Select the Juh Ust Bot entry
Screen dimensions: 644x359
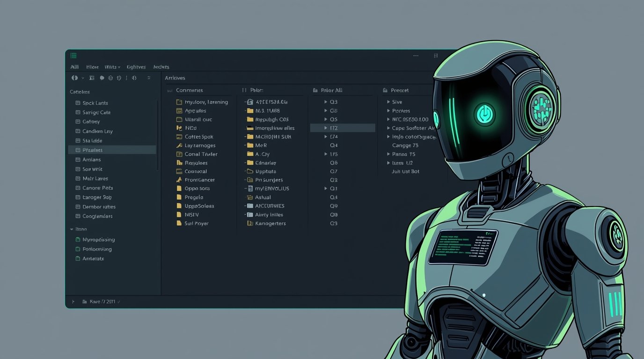[x=405, y=172]
